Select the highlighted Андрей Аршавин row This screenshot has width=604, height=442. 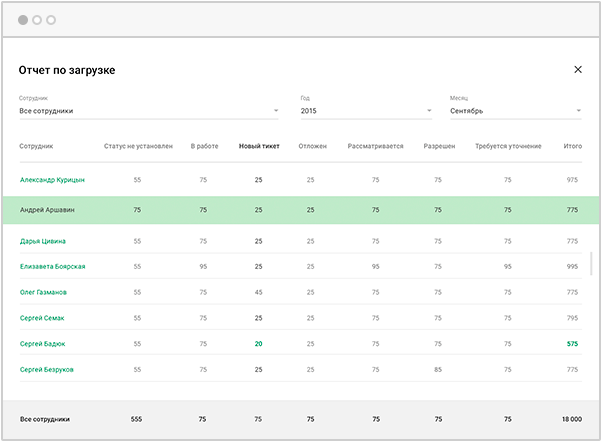click(x=300, y=210)
